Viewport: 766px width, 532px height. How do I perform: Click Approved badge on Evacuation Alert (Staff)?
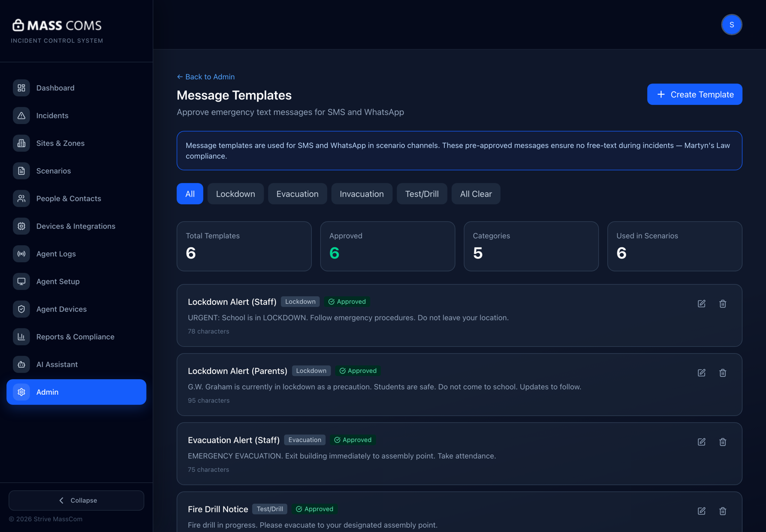(x=353, y=440)
